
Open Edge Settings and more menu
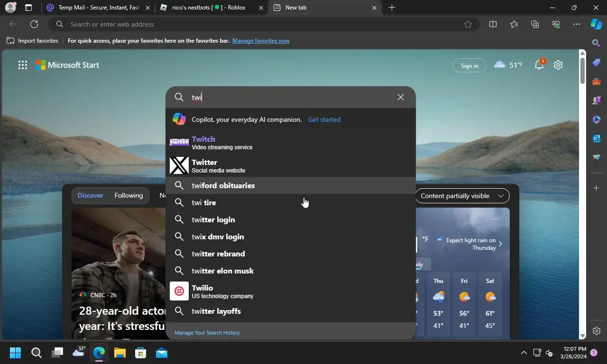click(x=577, y=24)
